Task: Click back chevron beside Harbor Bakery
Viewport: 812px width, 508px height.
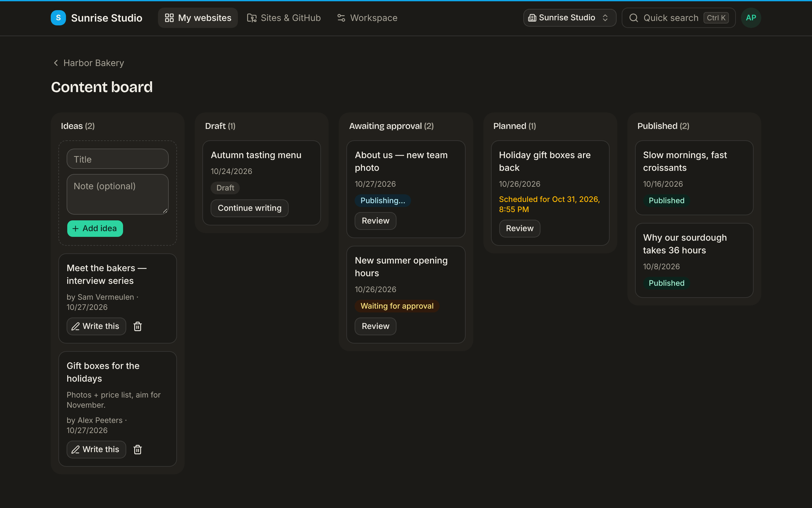Action: pos(56,63)
